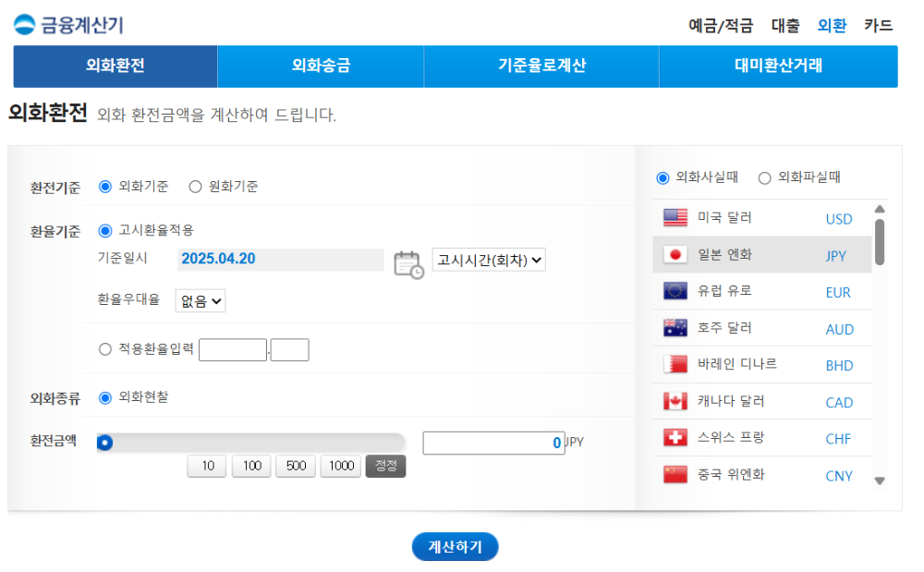Click the scrollbar down arrow in currency list
Viewport: 924px width, 572px height.
[x=879, y=481]
